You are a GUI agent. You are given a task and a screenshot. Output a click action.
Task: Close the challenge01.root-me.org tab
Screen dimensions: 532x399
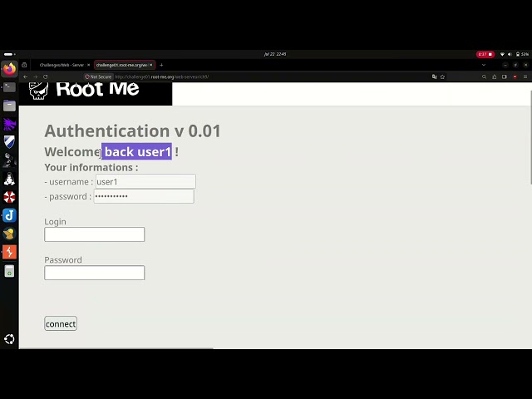(x=151, y=65)
